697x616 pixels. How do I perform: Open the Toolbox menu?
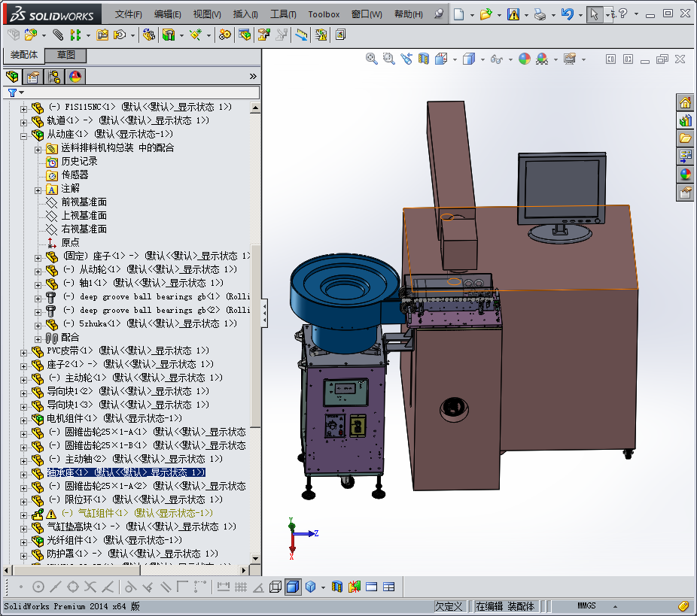324,14
